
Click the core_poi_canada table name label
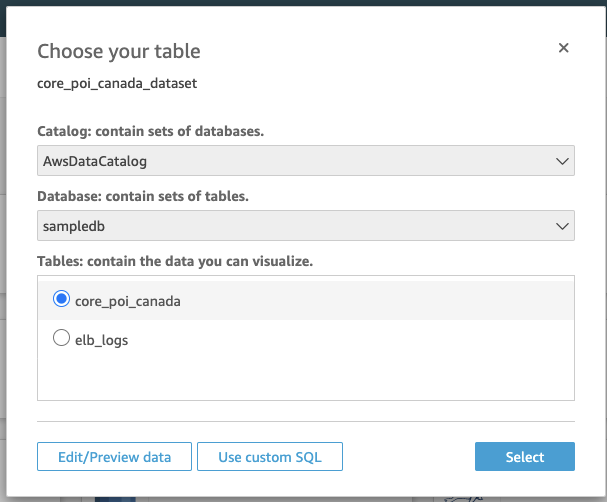(128, 300)
